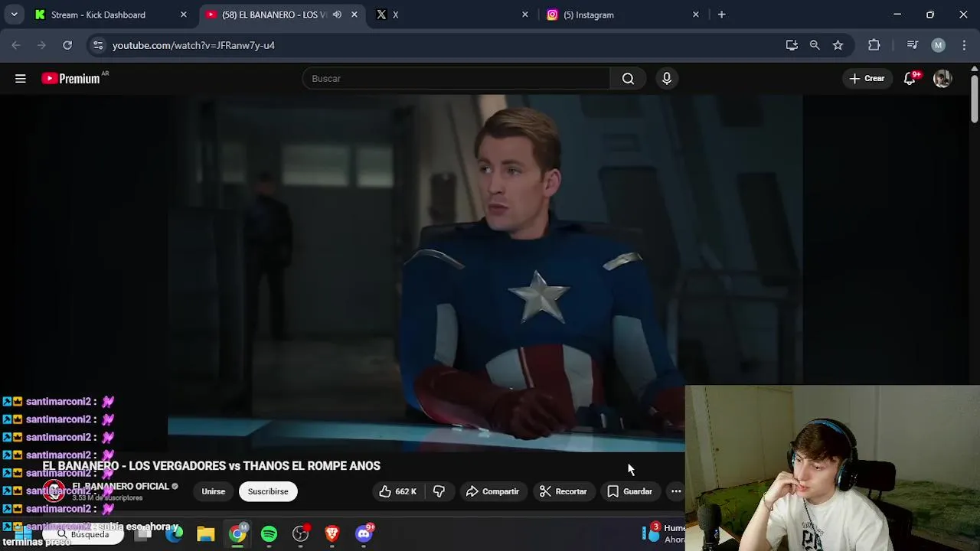980x551 pixels.
Task: Open Brave browser from taskbar
Action: pos(332,534)
